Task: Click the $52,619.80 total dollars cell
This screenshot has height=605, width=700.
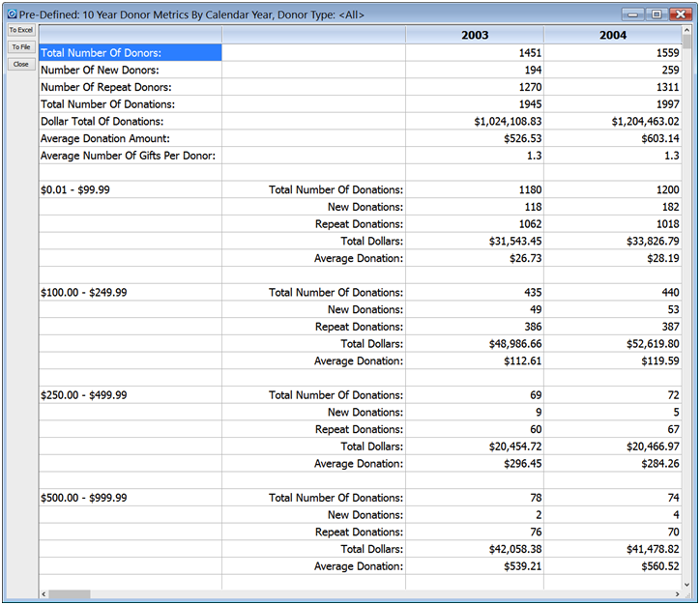Action: pos(613,343)
